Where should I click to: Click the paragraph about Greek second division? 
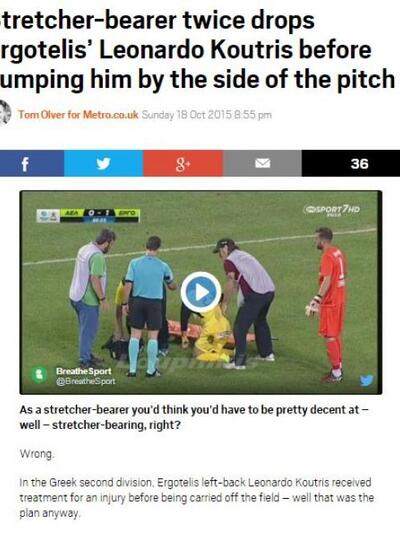point(197,497)
